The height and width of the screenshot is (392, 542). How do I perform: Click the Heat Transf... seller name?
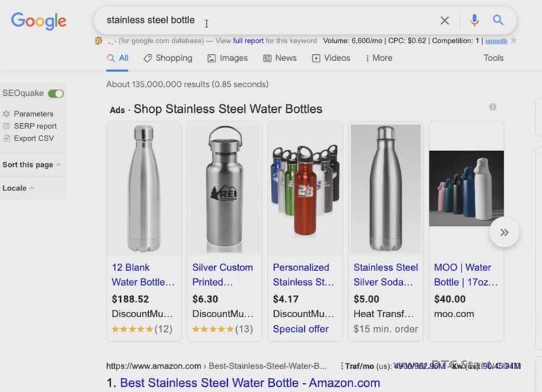click(383, 314)
